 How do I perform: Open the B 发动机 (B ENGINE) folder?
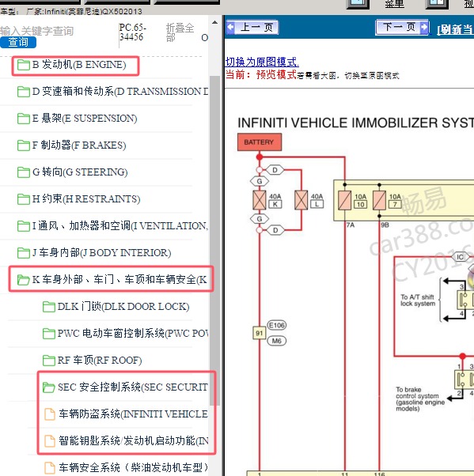pos(79,65)
